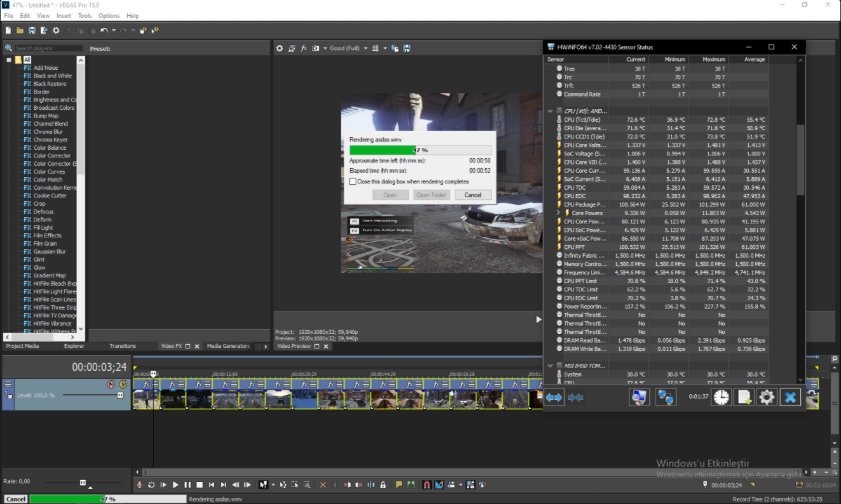Viewport: 841px width, 504px height.
Task: Click the gear icon in HWiNFO toolbar
Action: pos(767,397)
